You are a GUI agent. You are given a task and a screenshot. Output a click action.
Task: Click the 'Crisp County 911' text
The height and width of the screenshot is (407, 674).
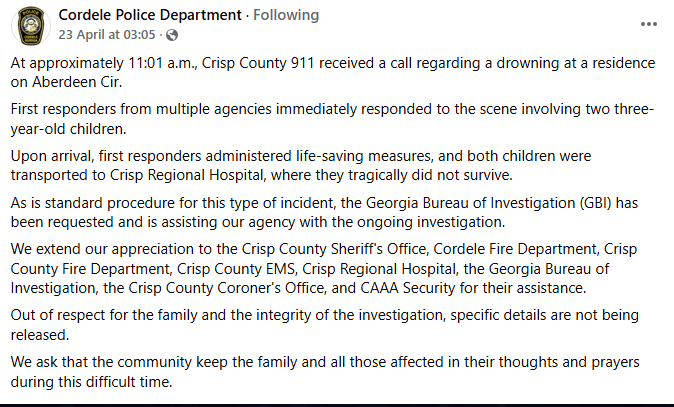click(252, 63)
